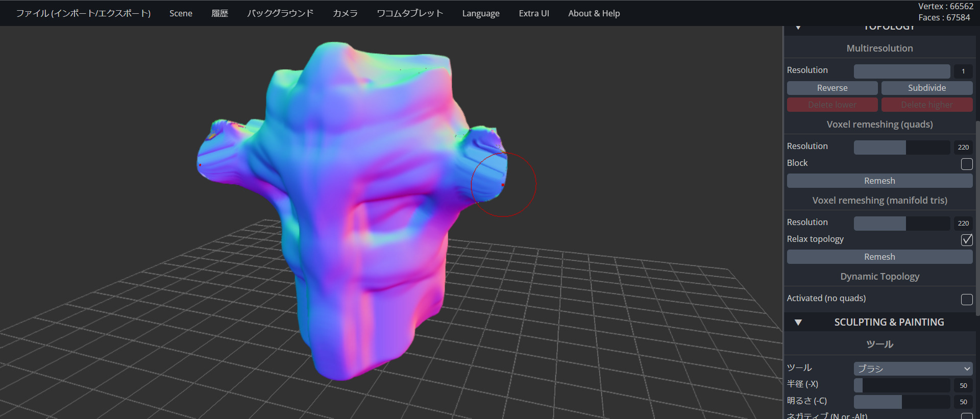Click the Vertex : 66562 counter
The image size is (980, 419).
(x=946, y=6)
